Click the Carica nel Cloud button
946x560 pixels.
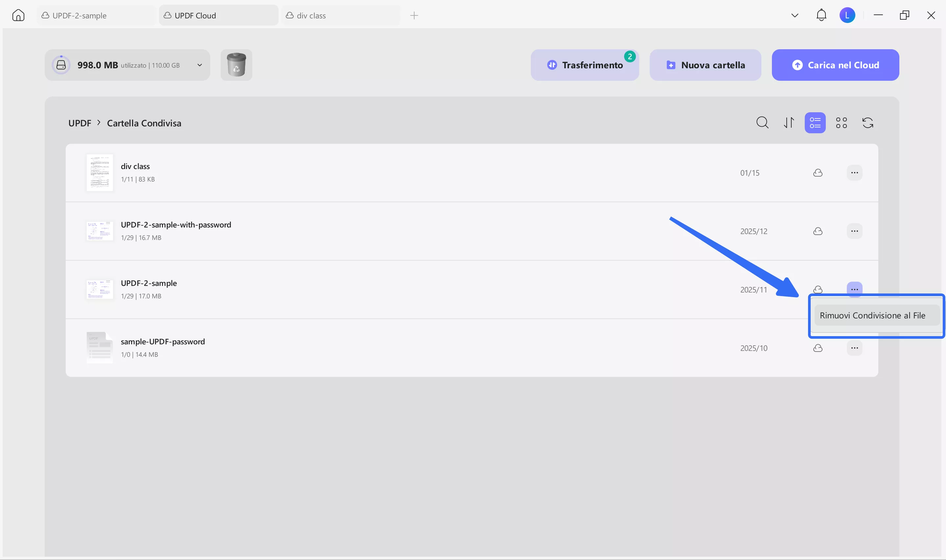tap(835, 65)
